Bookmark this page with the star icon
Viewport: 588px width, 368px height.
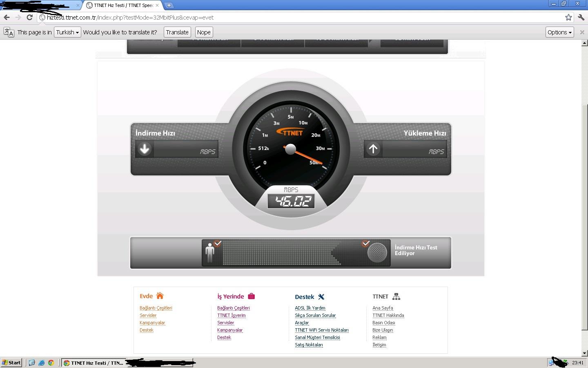568,17
